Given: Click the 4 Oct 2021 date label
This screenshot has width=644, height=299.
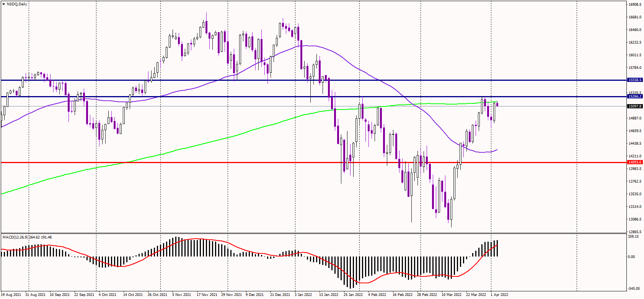Looking at the screenshot, I should [x=108, y=295].
